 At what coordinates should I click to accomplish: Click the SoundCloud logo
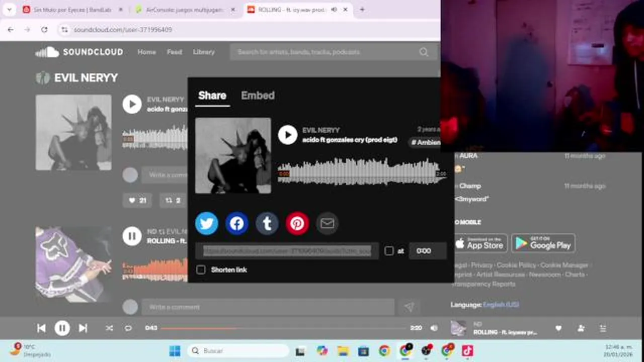[79, 52]
